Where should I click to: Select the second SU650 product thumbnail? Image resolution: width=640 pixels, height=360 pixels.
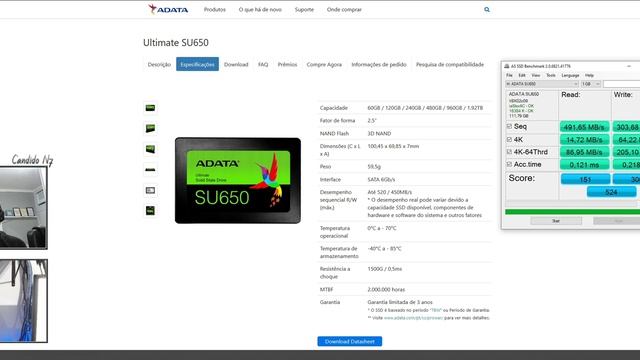click(x=150, y=128)
